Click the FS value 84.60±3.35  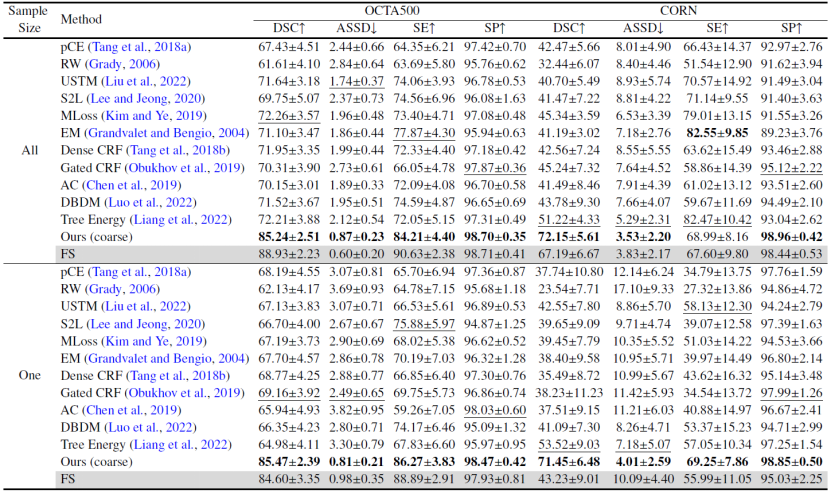pyautogui.click(x=289, y=479)
